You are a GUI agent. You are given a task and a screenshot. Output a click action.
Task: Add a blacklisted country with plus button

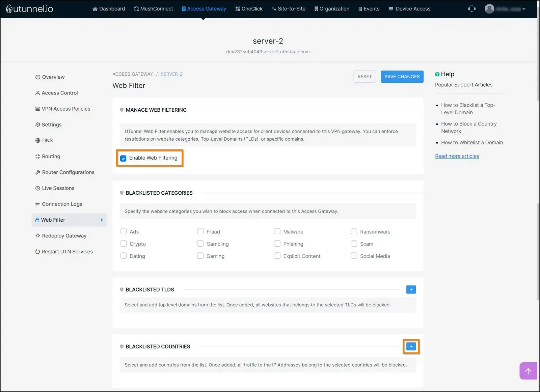tap(411, 346)
